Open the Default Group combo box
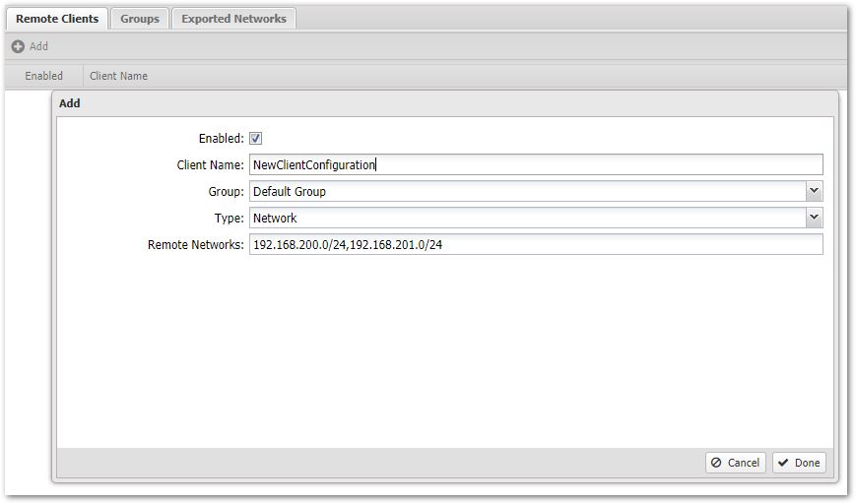 click(527, 191)
